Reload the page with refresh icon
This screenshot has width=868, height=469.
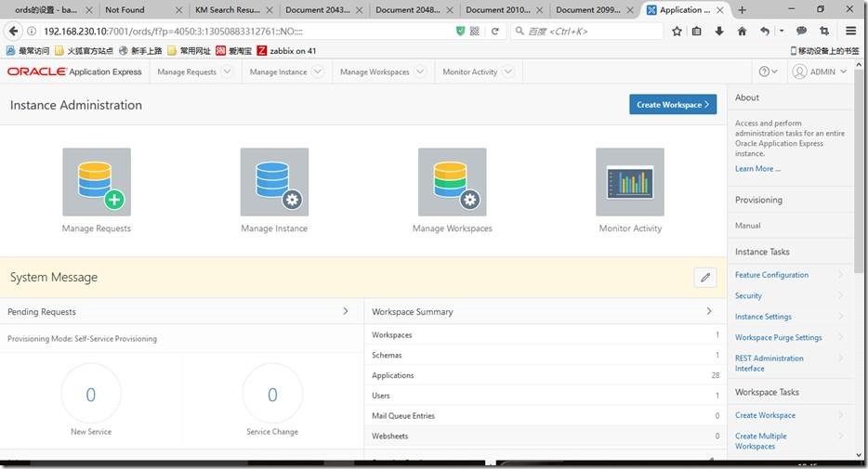tap(495, 31)
